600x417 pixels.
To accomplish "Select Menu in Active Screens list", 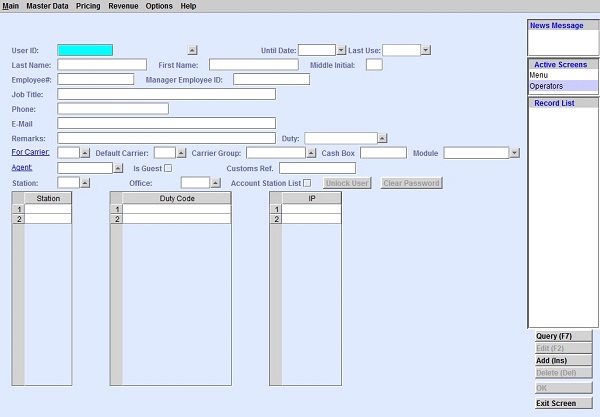I will pos(563,75).
